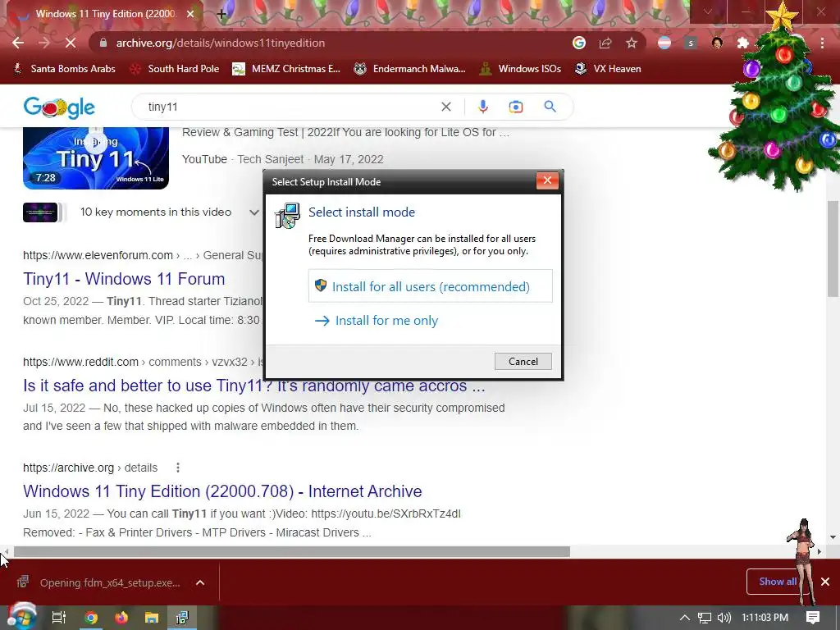Click the FDM setup taskbar icon

pos(182,618)
